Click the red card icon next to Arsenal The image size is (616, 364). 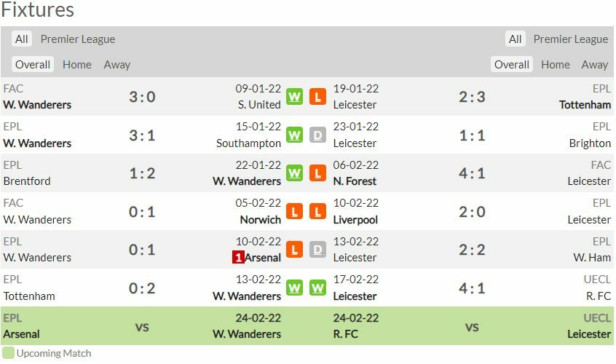pos(238,257)
